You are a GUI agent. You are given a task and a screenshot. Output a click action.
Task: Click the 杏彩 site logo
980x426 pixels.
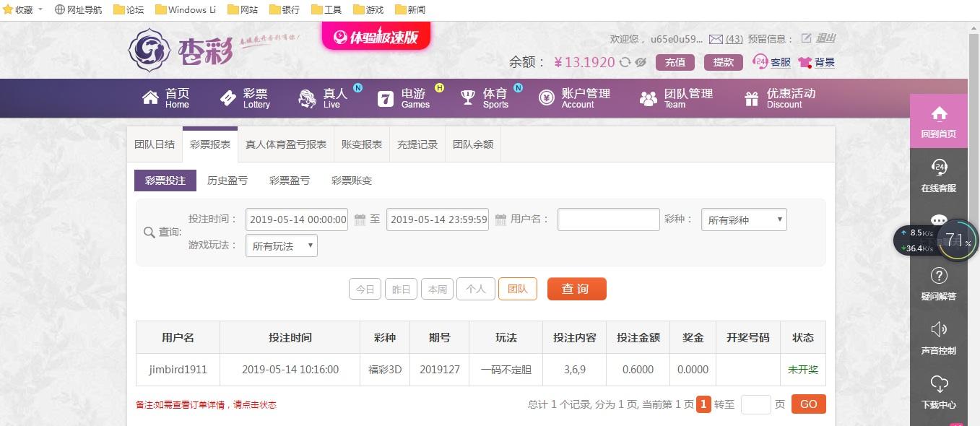[x=181, y=50]
